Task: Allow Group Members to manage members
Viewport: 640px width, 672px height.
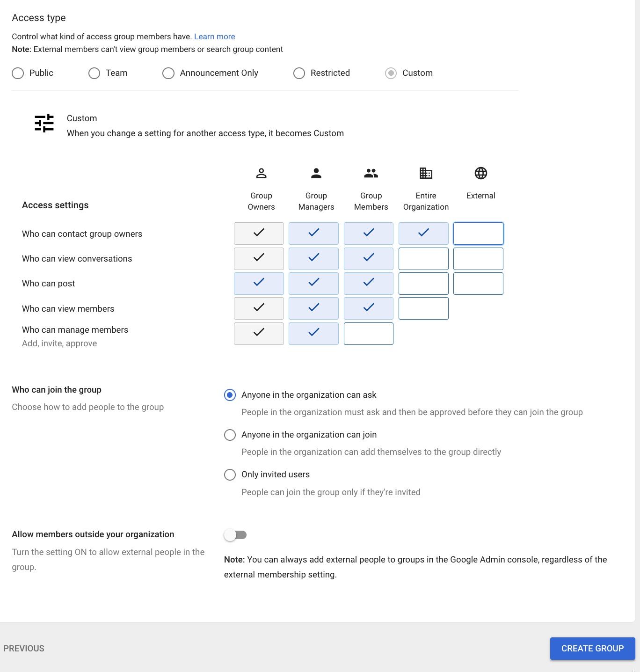Action: [x=369, y=334]
